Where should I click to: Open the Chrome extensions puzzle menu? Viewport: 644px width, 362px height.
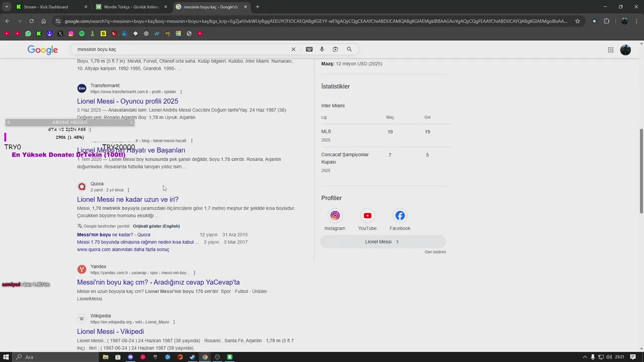point(606,21)
